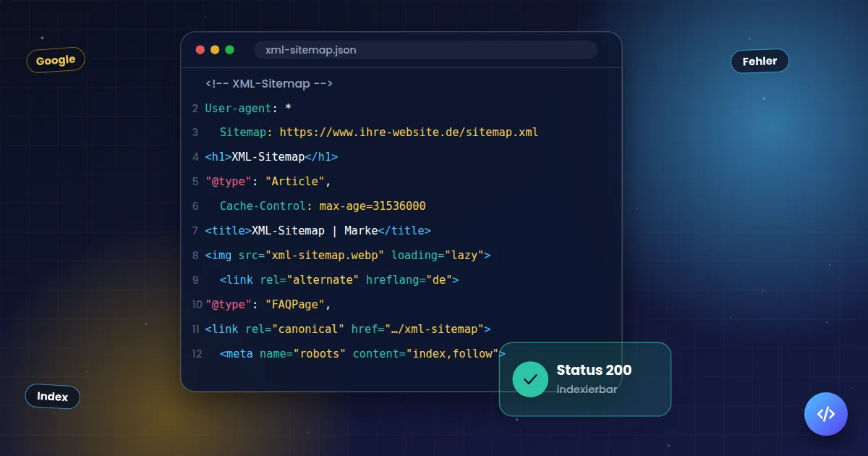Click the sitemap.xml URL on line 3
This screenshot has width=868, height=456.
[x=409, y=132]
